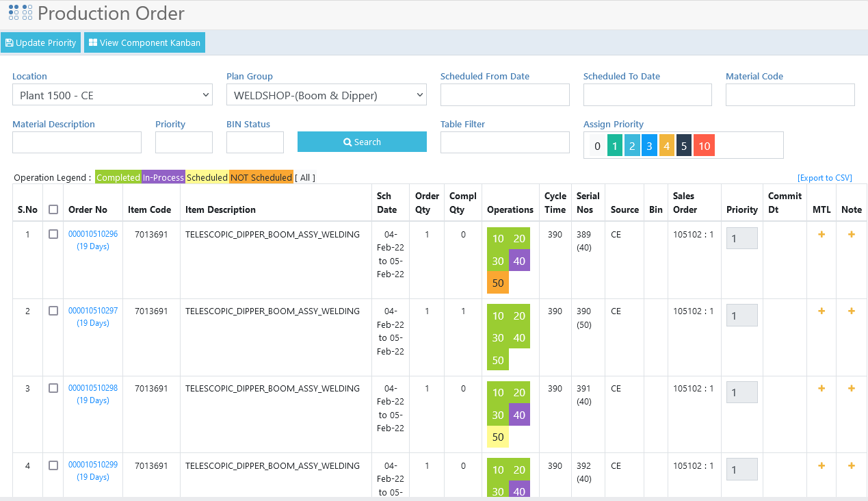Click In-Process operation 40 of order 000010510296

[x=519, y=260]
